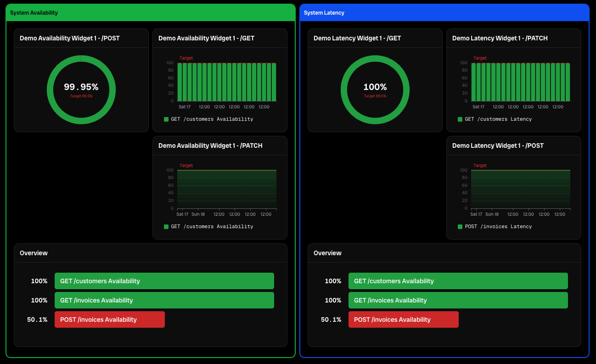Screen dimensions: 596x364
Task: Click Target 99.5% text in Latency /GET donut
Action: pyautogui.click(x=375, y=96)
